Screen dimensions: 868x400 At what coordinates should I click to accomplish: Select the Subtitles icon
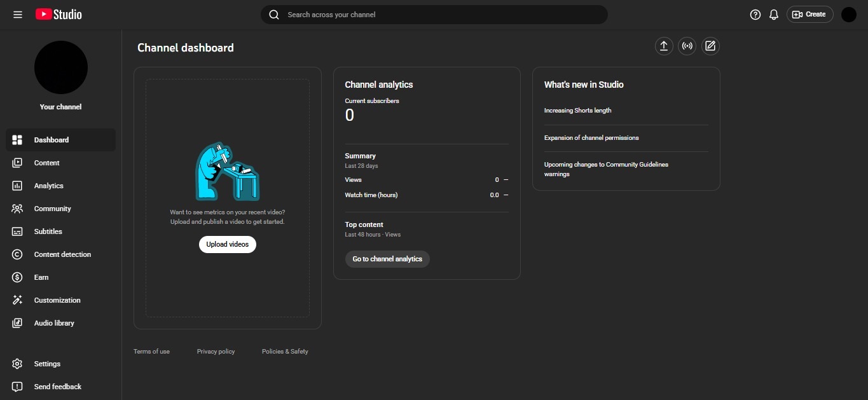click(17, 231)
